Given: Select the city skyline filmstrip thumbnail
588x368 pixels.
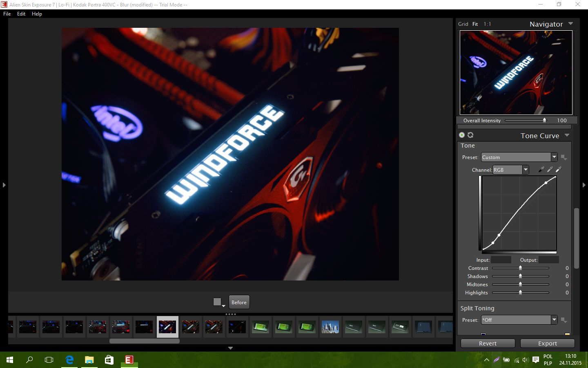Looking at the screenshot, I should click(330, 327).
